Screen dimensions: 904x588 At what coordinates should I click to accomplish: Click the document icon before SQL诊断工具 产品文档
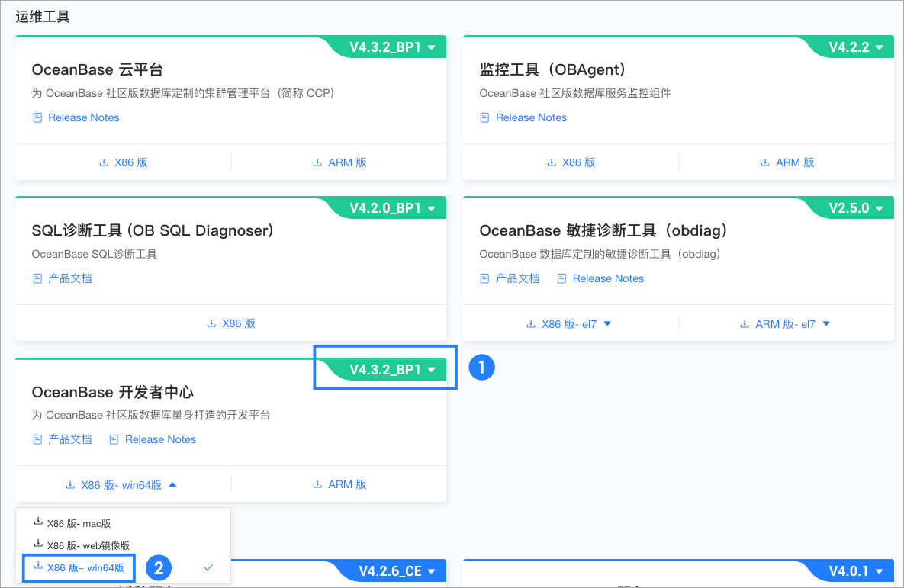(x=37, y=278)
